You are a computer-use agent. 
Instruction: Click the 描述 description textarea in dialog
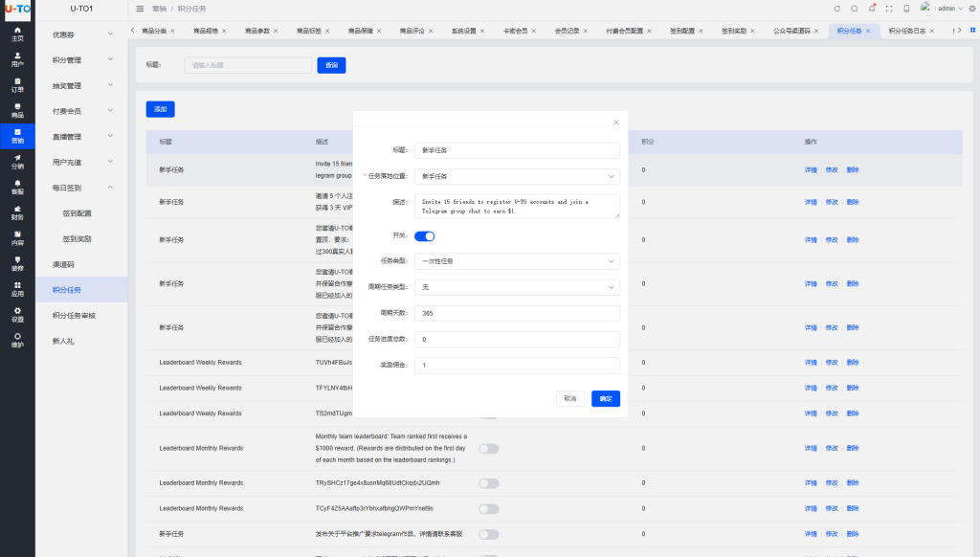517,207
